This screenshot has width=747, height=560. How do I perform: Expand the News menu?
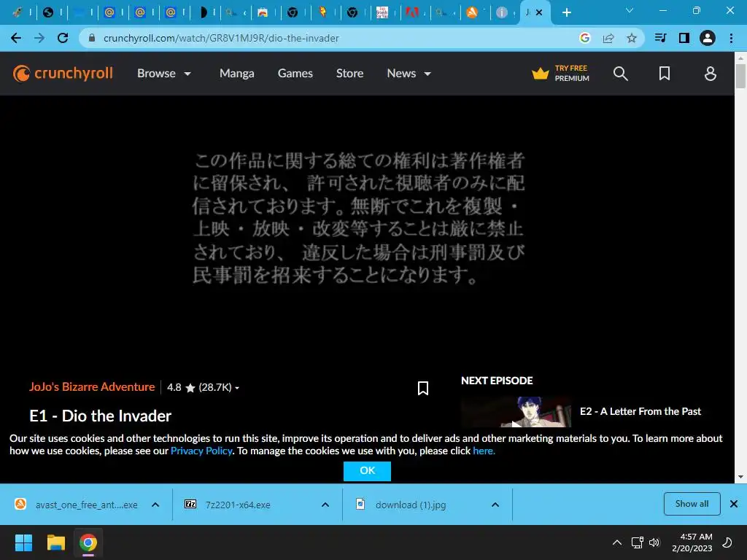(409, 74)
